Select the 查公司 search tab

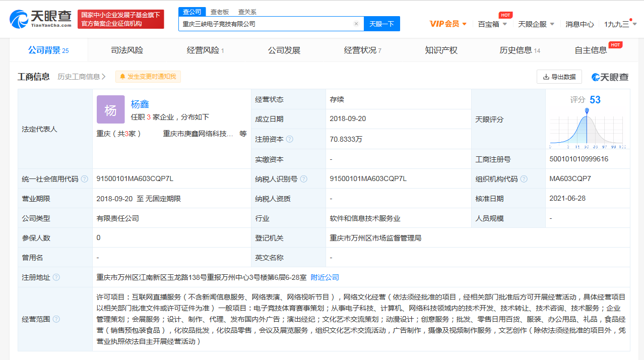(191, 12)
